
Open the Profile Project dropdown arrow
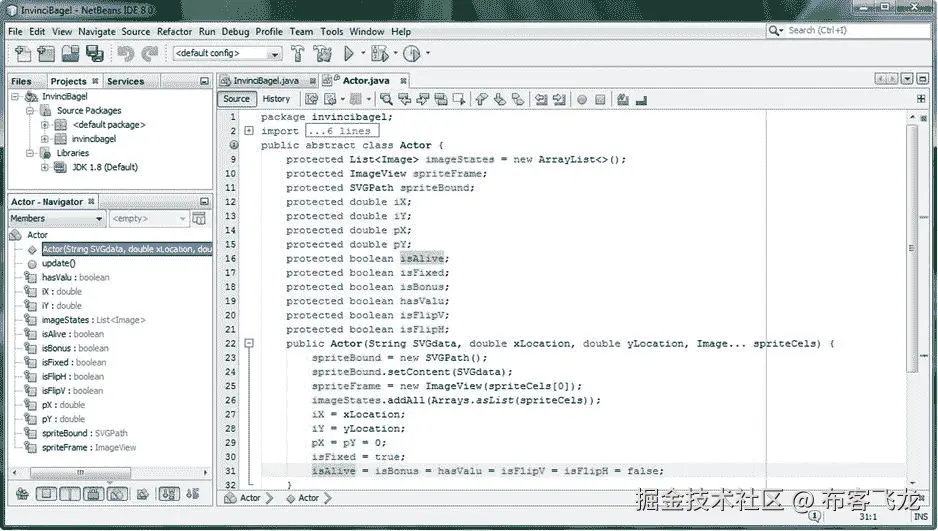tap(428, 53)
